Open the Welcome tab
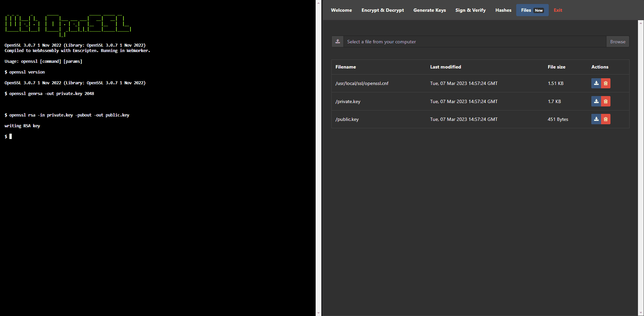 click(x=341, y=10)
